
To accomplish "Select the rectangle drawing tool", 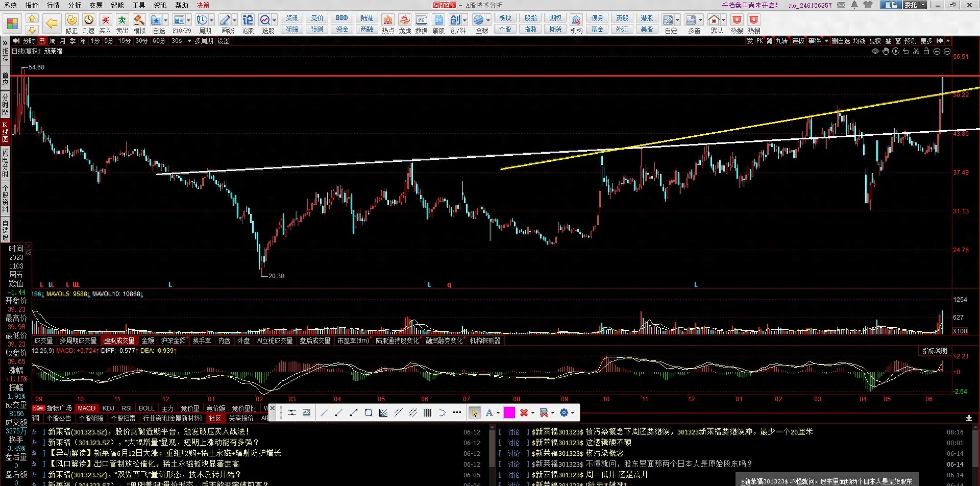I will click(x=369, y=412).
